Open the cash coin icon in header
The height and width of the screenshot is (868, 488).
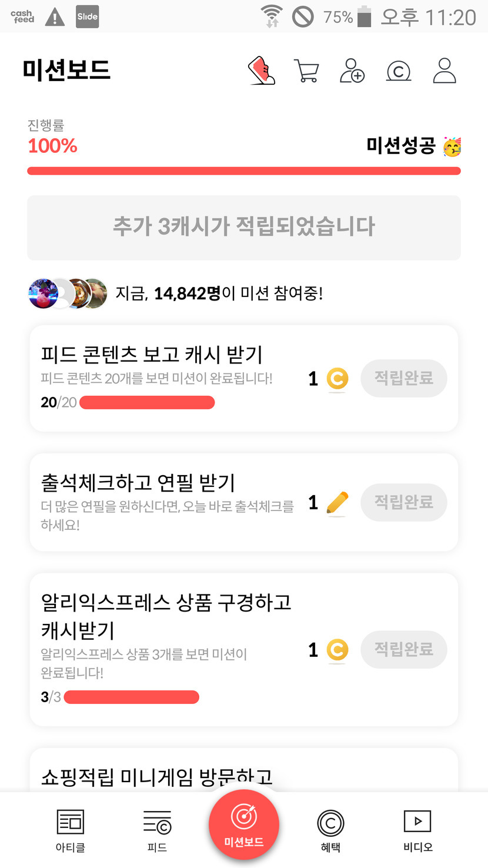pos(398,71)
